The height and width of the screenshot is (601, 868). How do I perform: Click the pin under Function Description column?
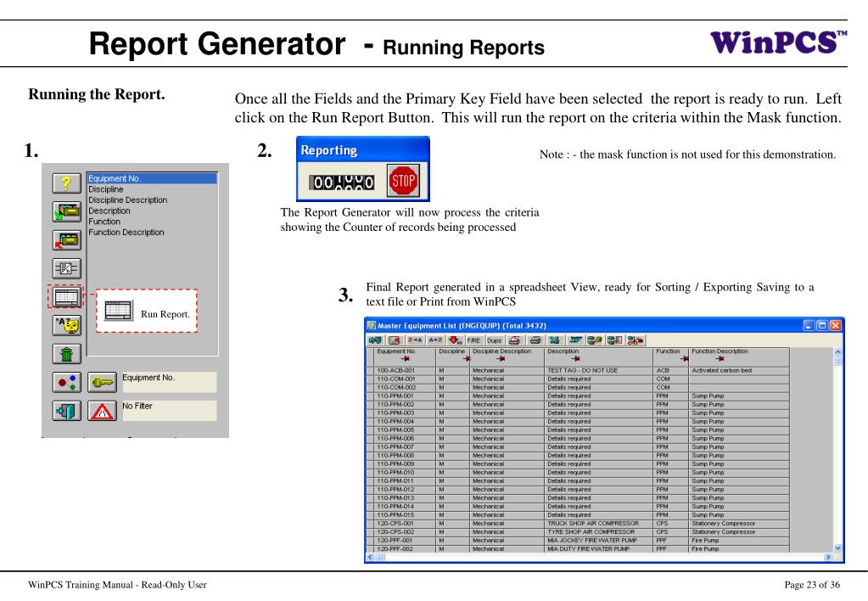coord(720,359)
